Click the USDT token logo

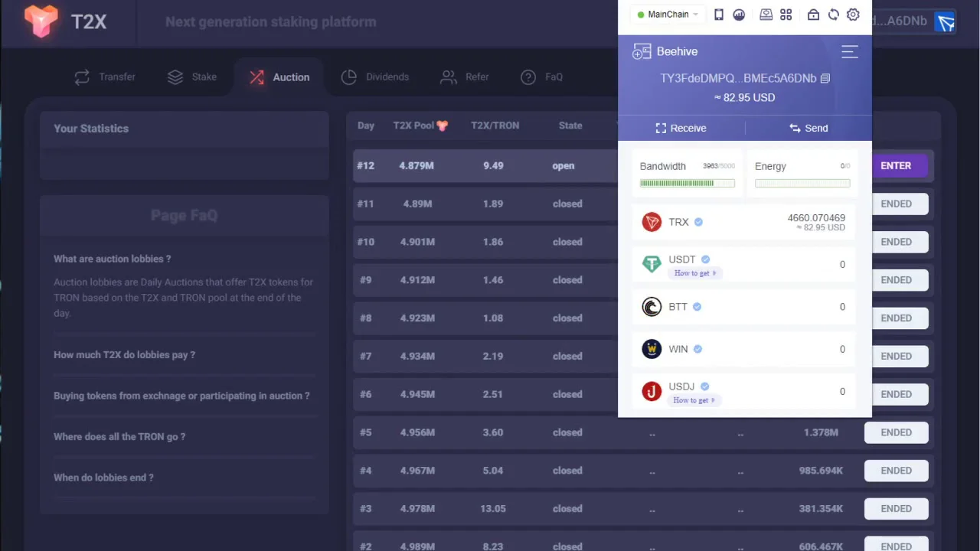pos(652,264)
